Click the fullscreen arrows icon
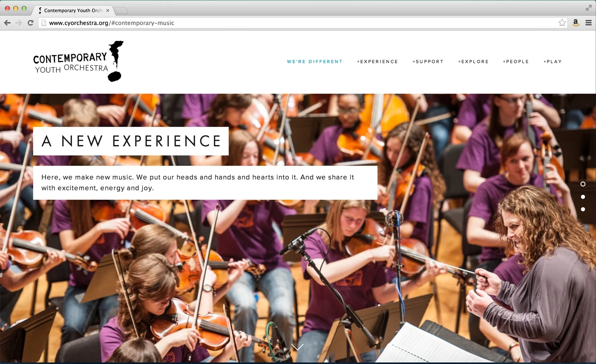Image resolution: width=596 pixels, height=364 pixels. point(589,8)
